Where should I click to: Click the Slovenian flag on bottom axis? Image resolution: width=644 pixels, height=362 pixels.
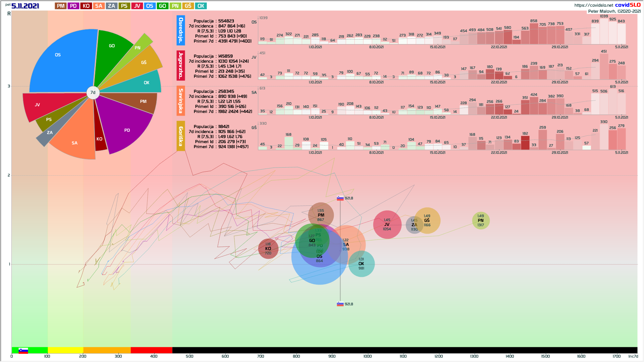tap(23, 351)
